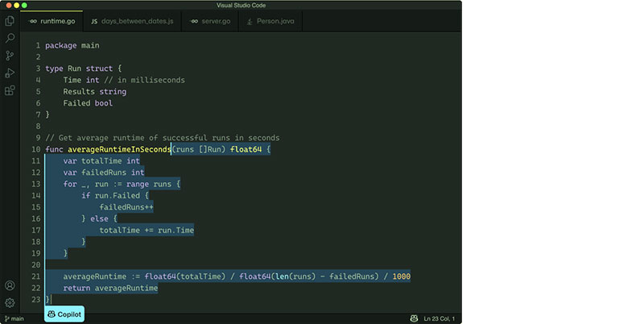Open the Source Control view
644x324 pixels.
click(x=10, y=56)
